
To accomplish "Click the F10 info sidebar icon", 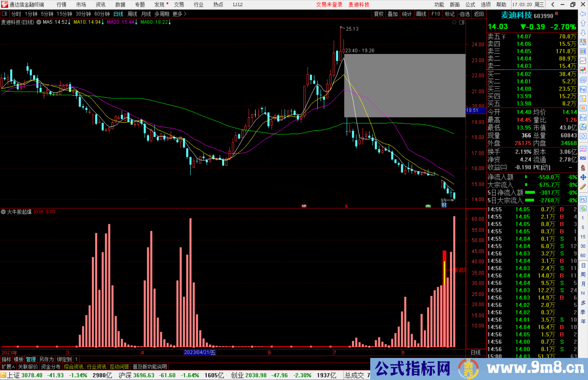I will pos(583,90).
